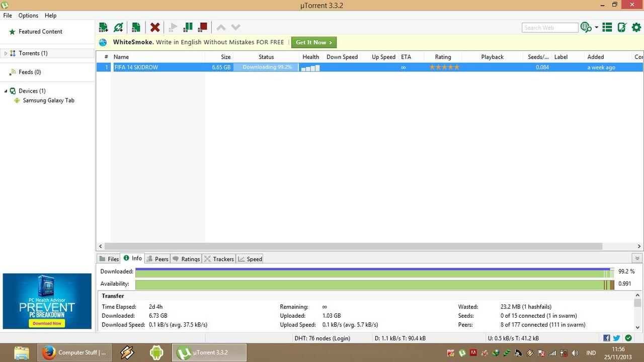Click the red Stop torrent icon
The height and width of the screenshot is (362, 644).
[203, 27]
